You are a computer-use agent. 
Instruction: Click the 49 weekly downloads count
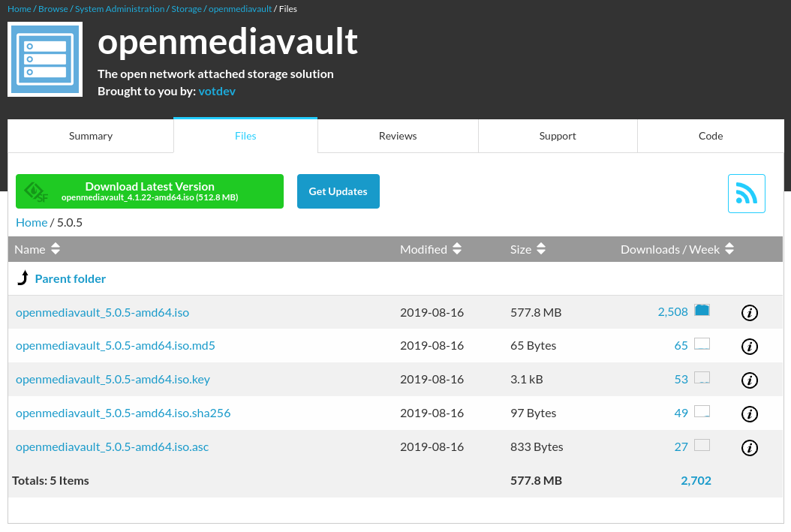pyautogui.click(x=681, y=413)
